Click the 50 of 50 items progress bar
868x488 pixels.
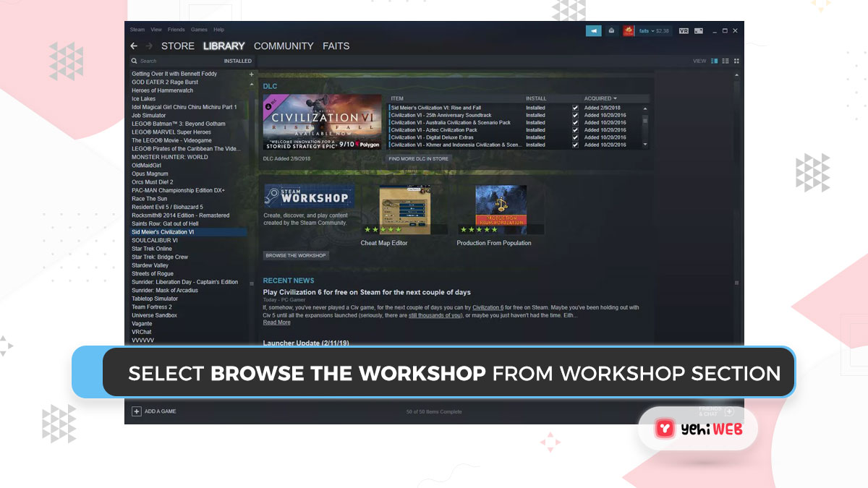tap(434, 411)
